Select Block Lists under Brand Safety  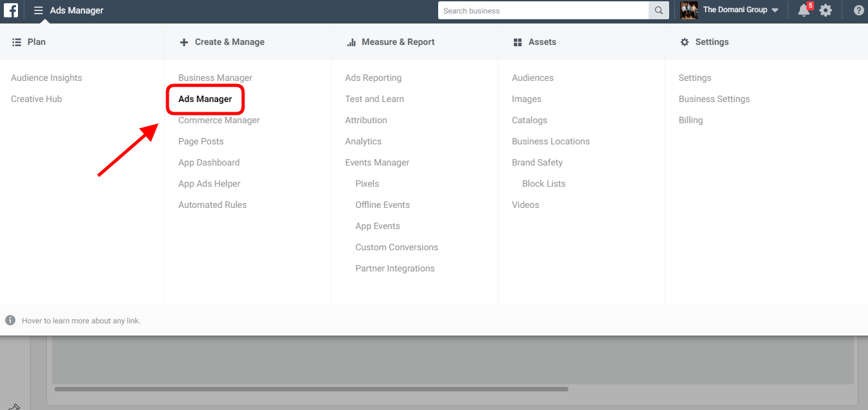544,184
